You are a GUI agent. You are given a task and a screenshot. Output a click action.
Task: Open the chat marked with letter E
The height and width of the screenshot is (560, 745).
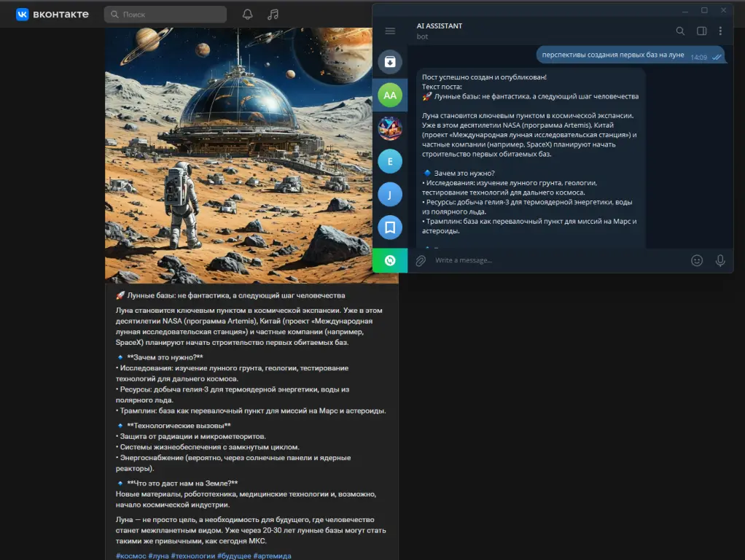tap(390, 161)
